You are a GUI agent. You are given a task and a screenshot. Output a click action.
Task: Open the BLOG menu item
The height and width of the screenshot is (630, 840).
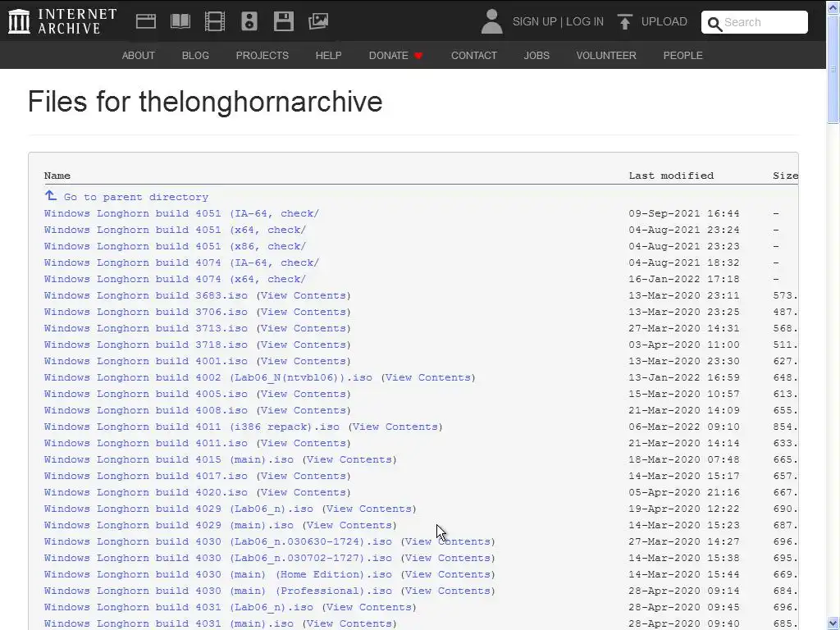(x=195, y=55)
